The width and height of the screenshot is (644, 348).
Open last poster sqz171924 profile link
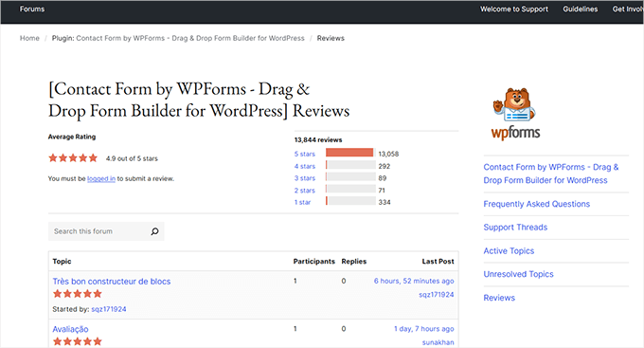coord(437,295)
